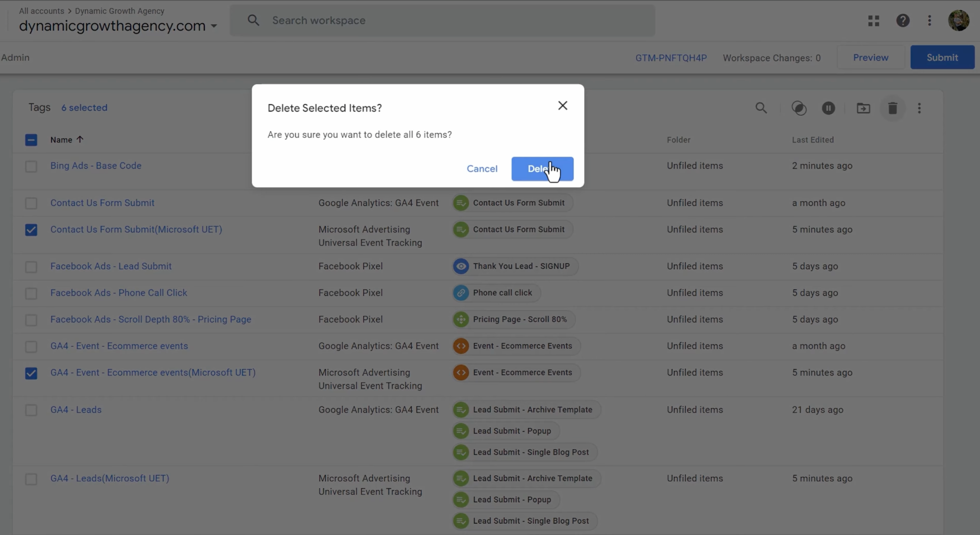Toggle the select-all header checkbox
980x535 pixels.
pos(31,140)
